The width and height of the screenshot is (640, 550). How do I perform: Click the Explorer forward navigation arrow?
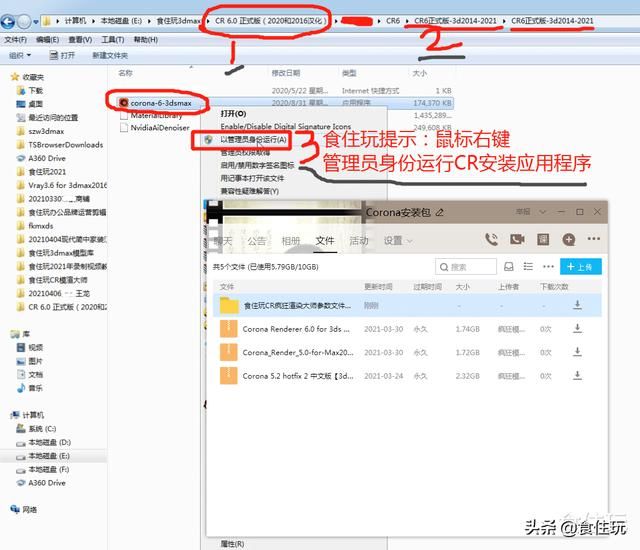[x=24, y=22]
